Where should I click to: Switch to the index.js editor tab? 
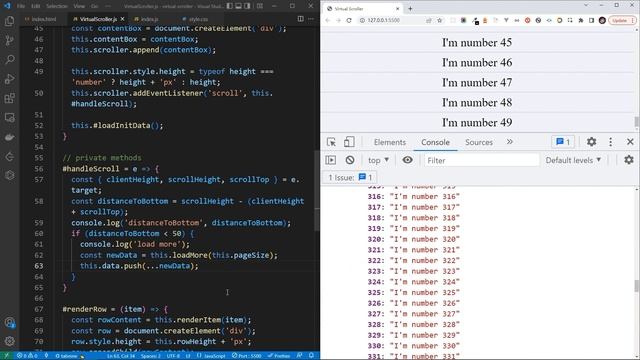149,19
